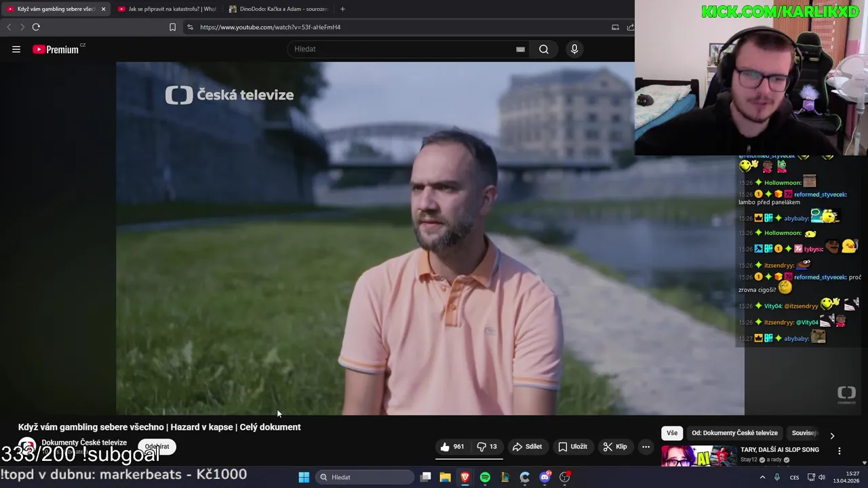Open CES keyboard language switcher

tap(794, 477)
